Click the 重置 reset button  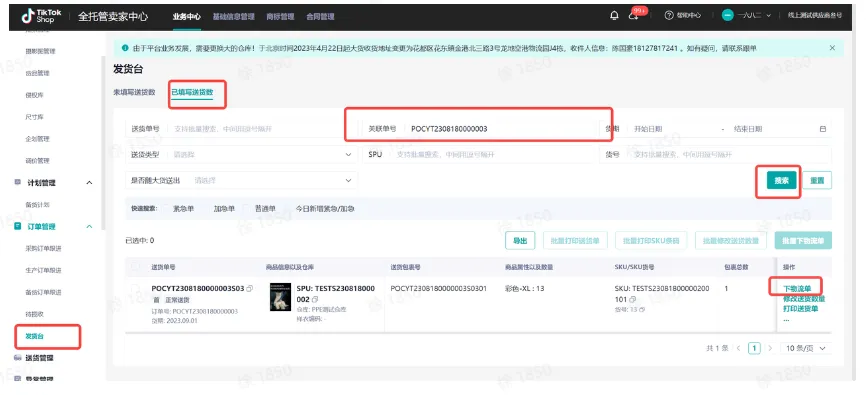pyautogui.click(x=817, y=181)
